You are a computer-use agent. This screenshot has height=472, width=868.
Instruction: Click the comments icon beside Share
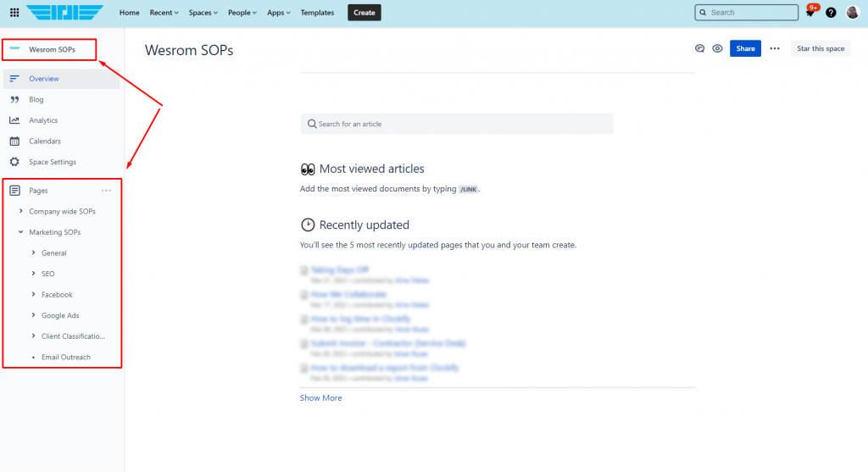point(699,49)
